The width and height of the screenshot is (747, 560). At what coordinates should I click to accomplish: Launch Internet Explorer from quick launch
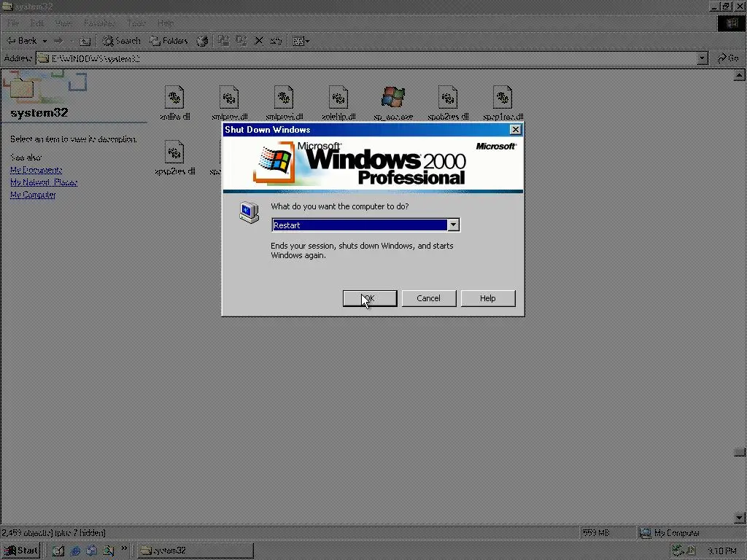point(75,551)
